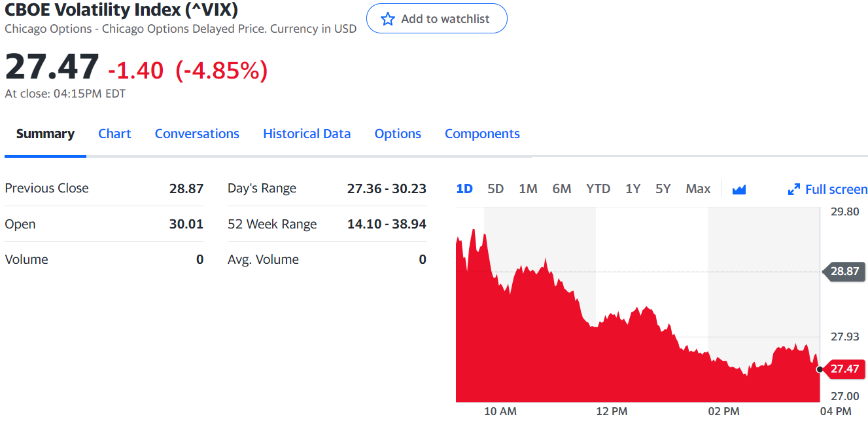The height and width of the screenshot is (421, 868).
Task: Click the Chicago Options Delayed Price subtitle
Action: [x=181, y=29]
